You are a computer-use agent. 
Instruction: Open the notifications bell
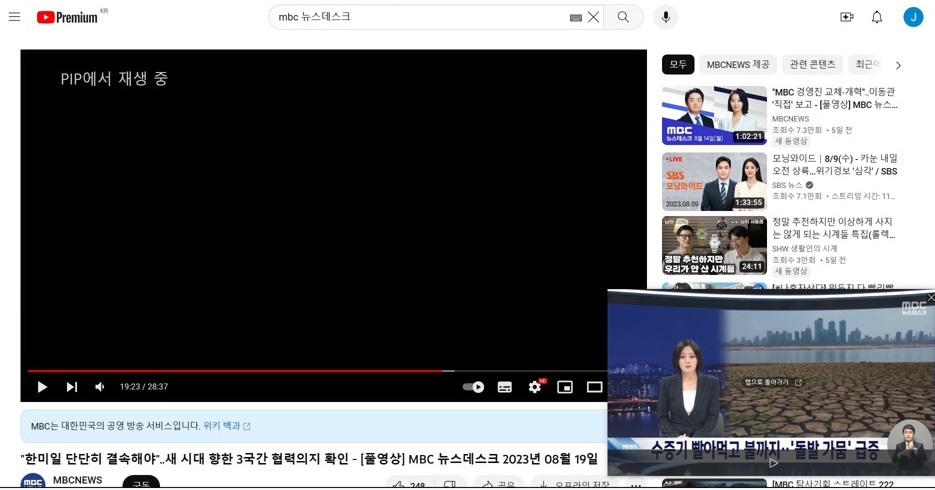pos(877,17)
